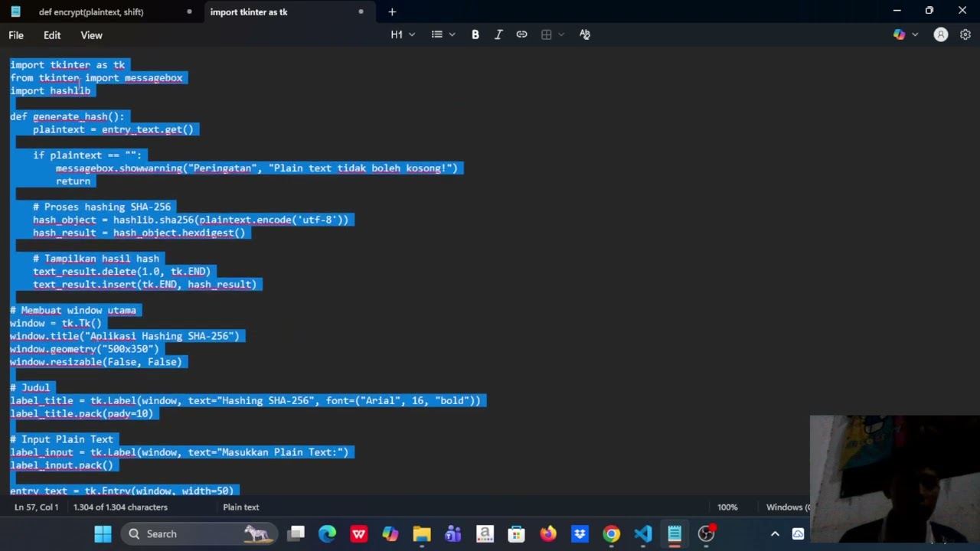980x551 pixels.
Task: Switch to 'def encrypt(plaintext, shift)' tab
Action: coord(91,11)
